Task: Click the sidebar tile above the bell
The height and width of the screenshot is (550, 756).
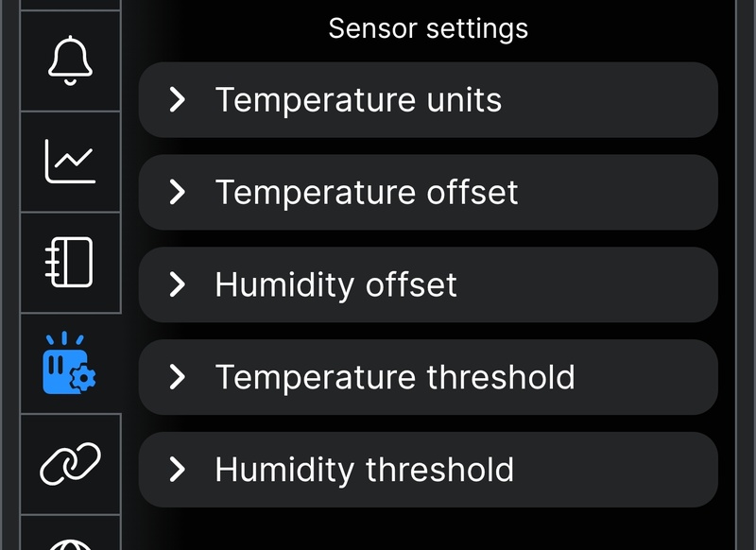Action: point(70,5)
